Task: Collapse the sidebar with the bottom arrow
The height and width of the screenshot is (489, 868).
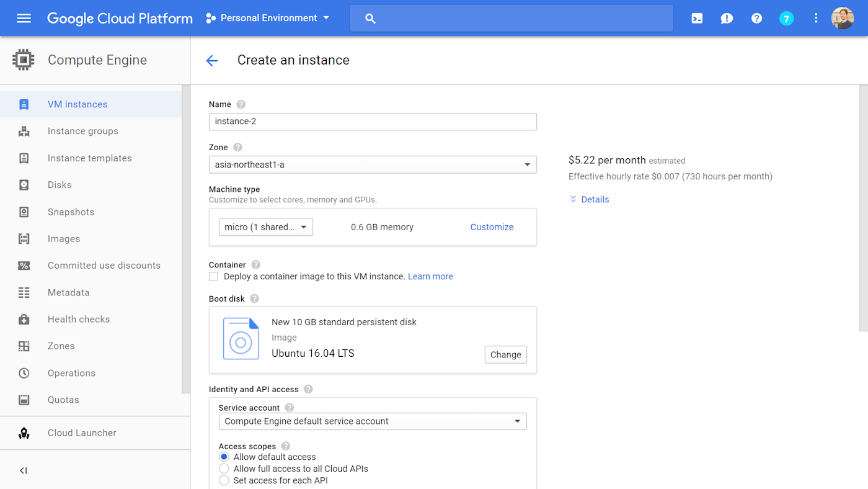Action: pyautogui.click(x=24, y=470)
